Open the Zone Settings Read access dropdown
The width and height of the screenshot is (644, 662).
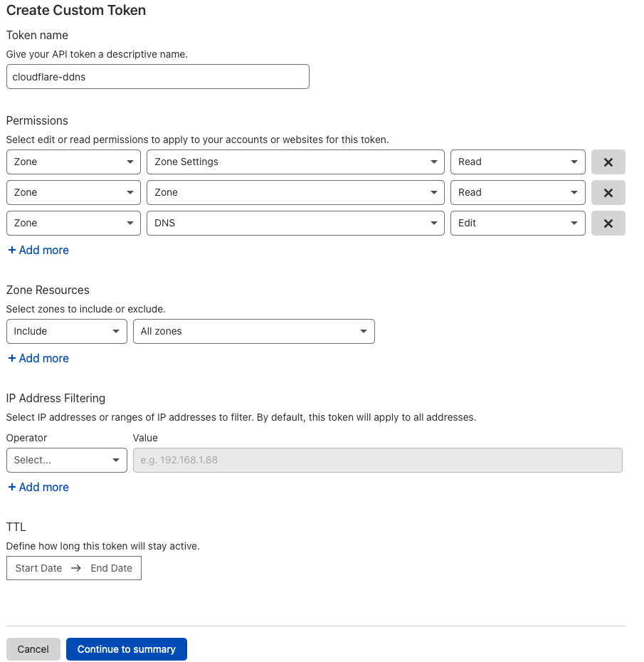pos(517,162)
